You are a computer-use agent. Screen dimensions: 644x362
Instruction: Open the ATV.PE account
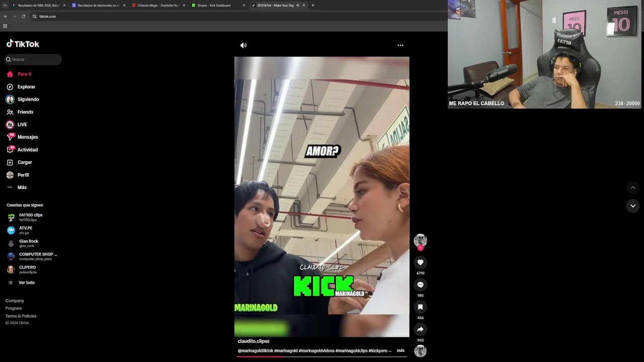[x=20, y=230]
